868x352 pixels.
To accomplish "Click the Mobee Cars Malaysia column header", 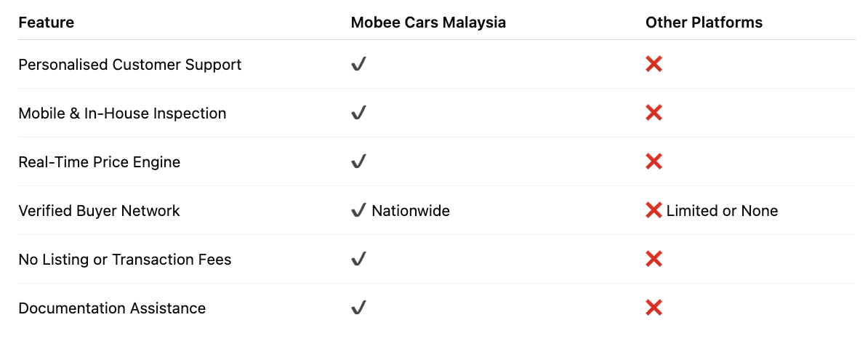I will click(428, 23).
